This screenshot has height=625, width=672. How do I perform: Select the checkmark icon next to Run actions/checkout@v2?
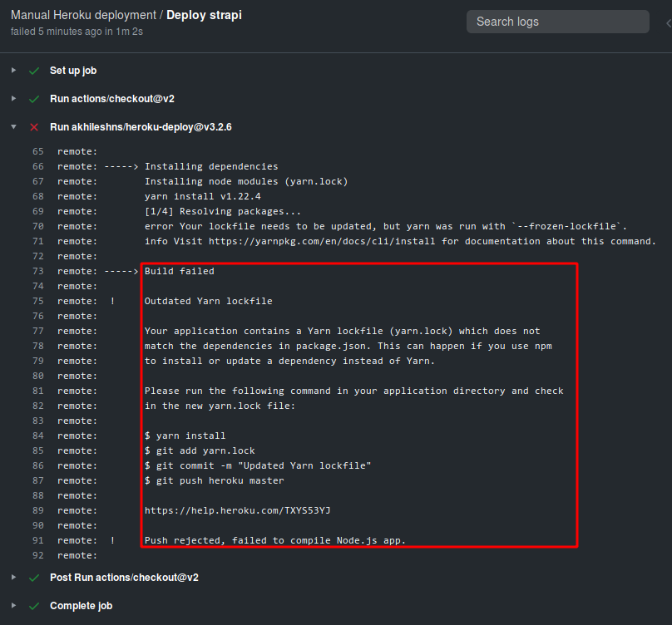tap(33, 99)
